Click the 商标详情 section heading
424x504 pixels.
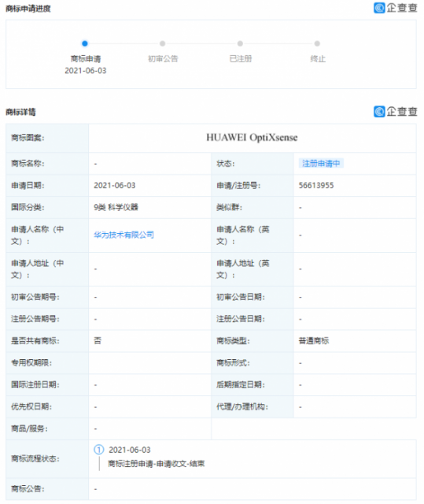(x=21, y=112)
